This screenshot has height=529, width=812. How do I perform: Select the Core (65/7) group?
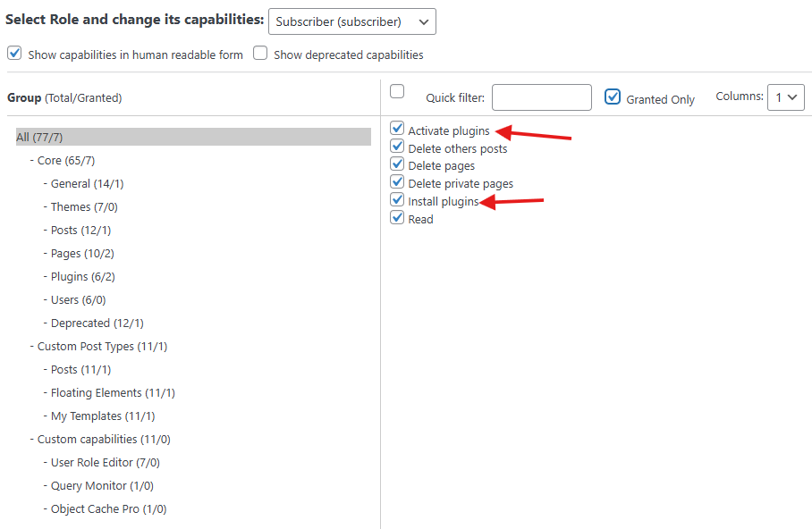[x=65, y=161]
